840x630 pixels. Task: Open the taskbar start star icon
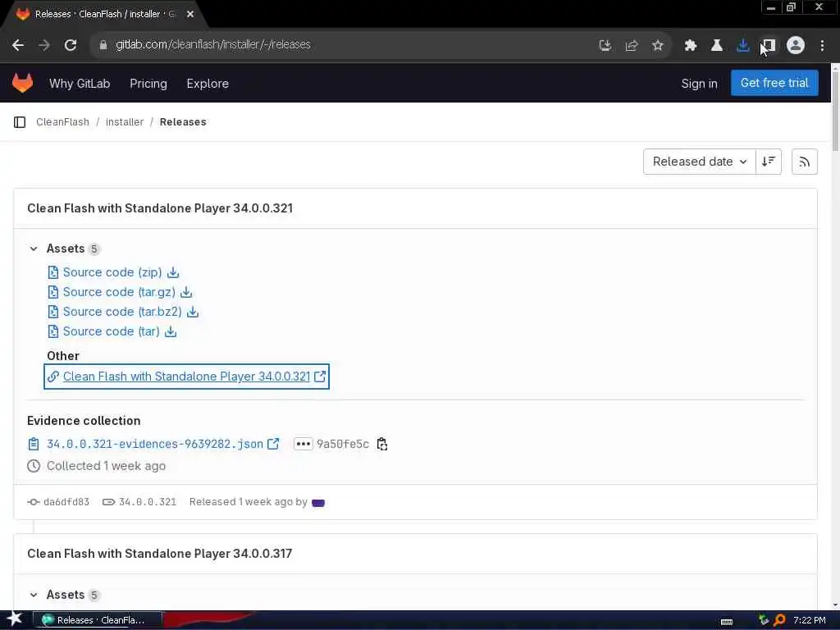click(14, 619)
